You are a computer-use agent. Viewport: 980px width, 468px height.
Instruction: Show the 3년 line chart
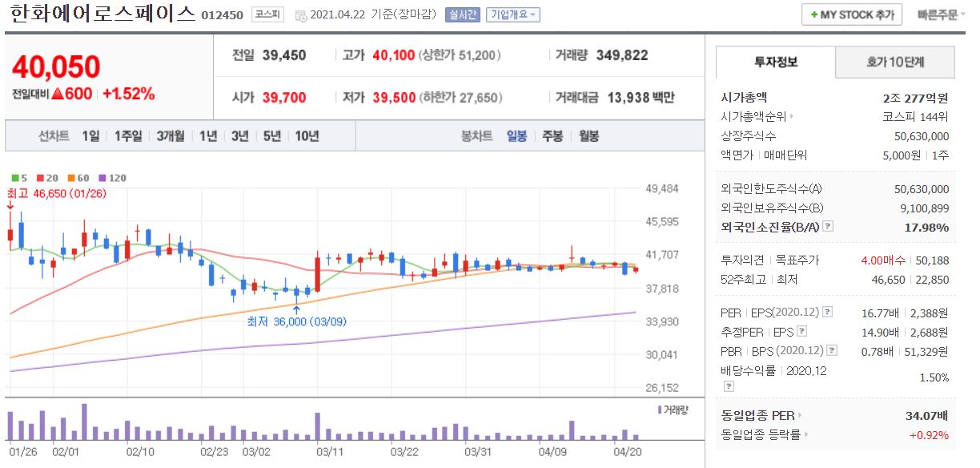pos(239,136)
